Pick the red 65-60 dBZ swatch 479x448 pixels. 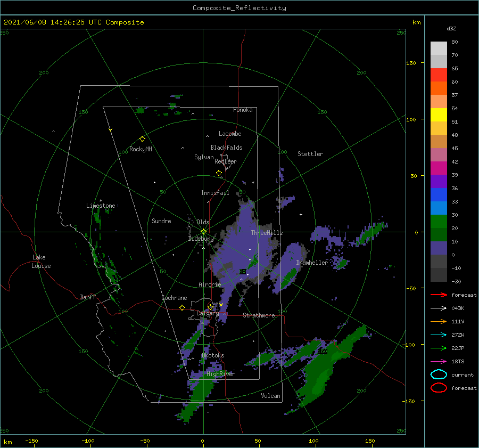click(439, 75)
